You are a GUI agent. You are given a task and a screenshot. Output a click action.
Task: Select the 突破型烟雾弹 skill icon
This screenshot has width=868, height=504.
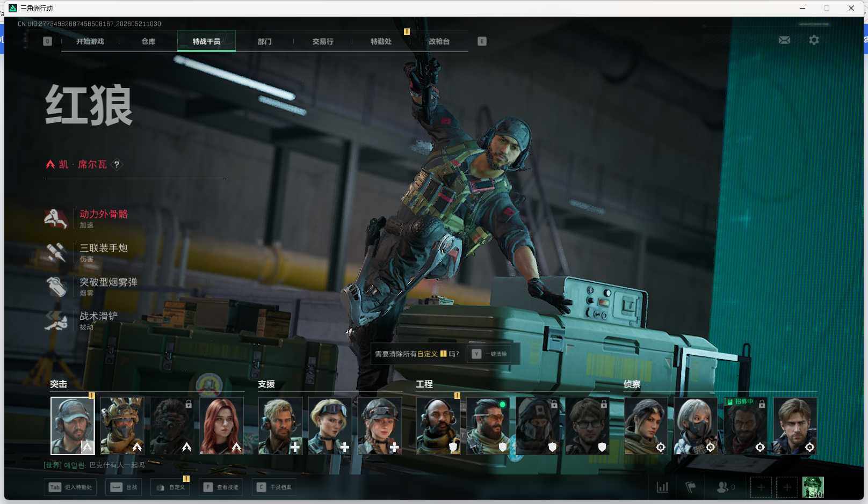pos(56,286)
